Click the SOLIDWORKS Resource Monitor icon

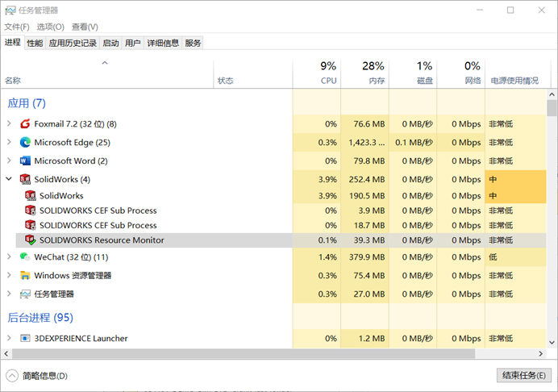pos(31,240)
